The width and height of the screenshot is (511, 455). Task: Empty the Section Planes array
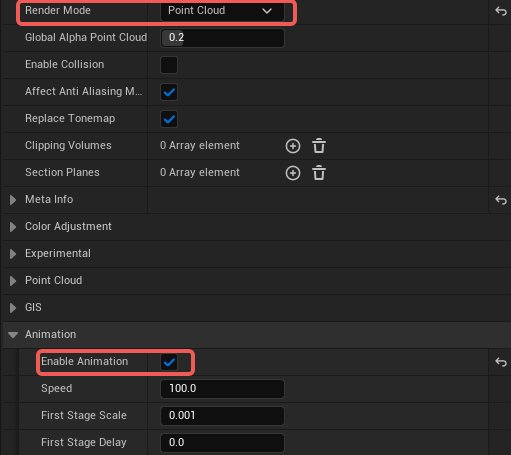[x=319, y=173]
